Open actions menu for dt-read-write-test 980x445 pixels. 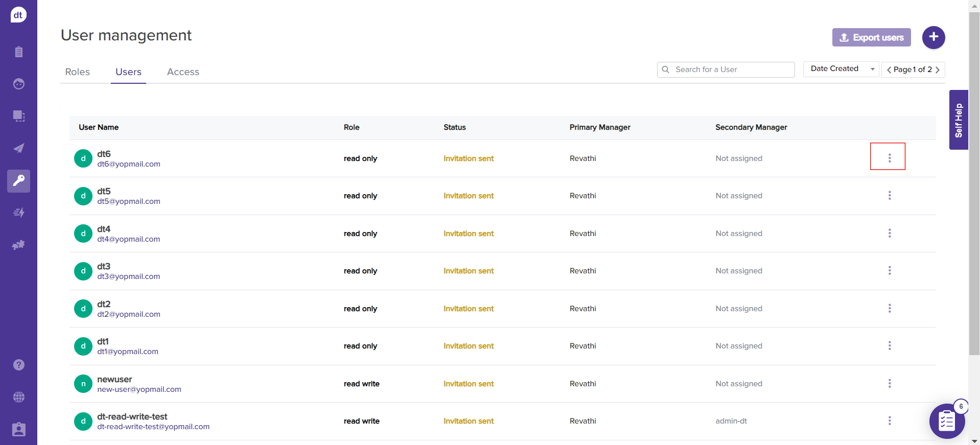click(889, 420)
